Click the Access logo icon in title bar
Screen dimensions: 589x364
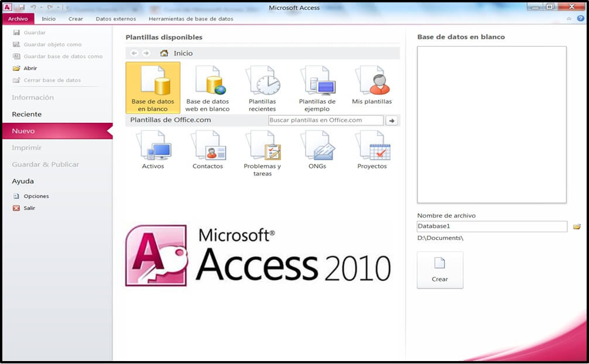(x=8, y=7)
